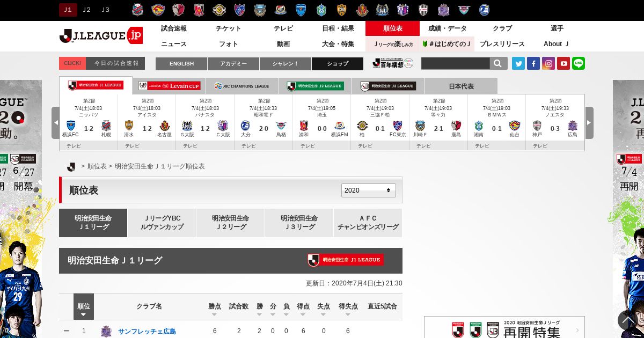
Task: Click the ショップ button
Action: coord(338,64)
